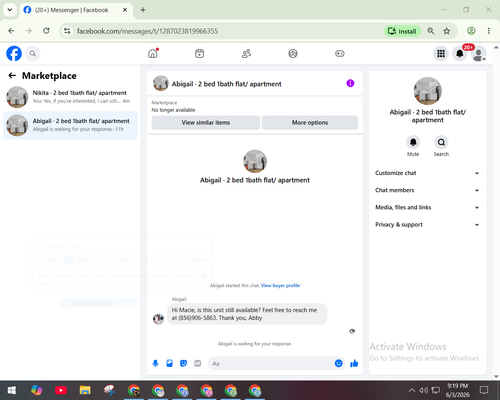
Task: Record a voice clip with microphone icon
Action: (155, 363)
